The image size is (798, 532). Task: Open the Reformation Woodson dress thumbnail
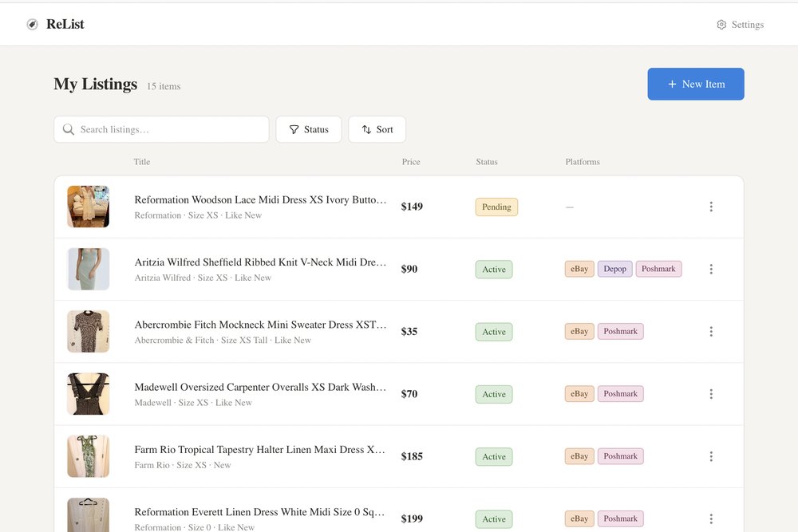pyautogui.click(x=88, y=207)
